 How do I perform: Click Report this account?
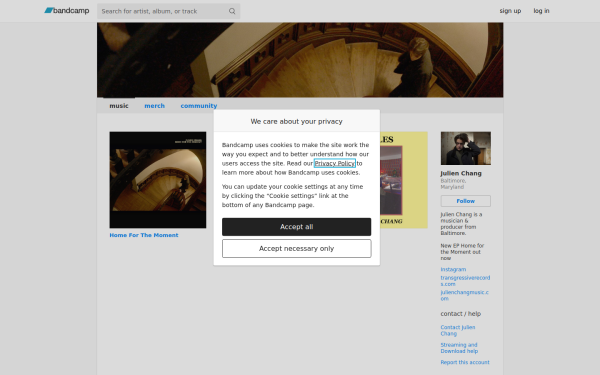click(465, 362)
